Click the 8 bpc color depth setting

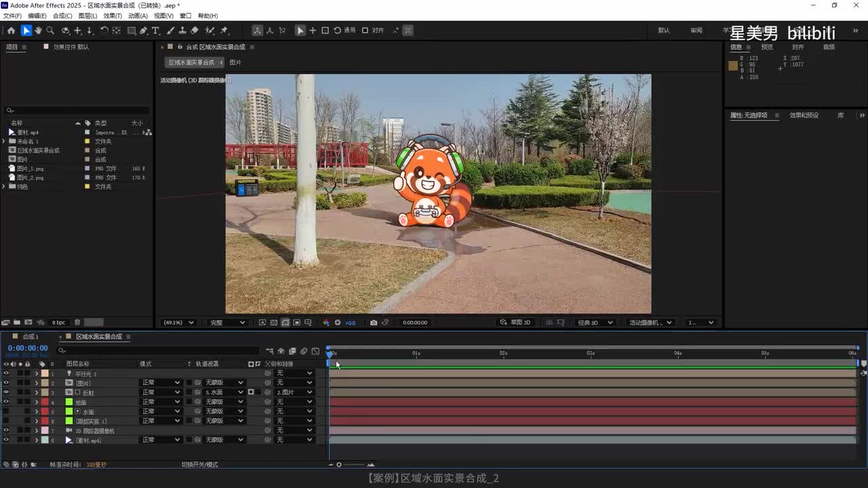click(59, 323)
